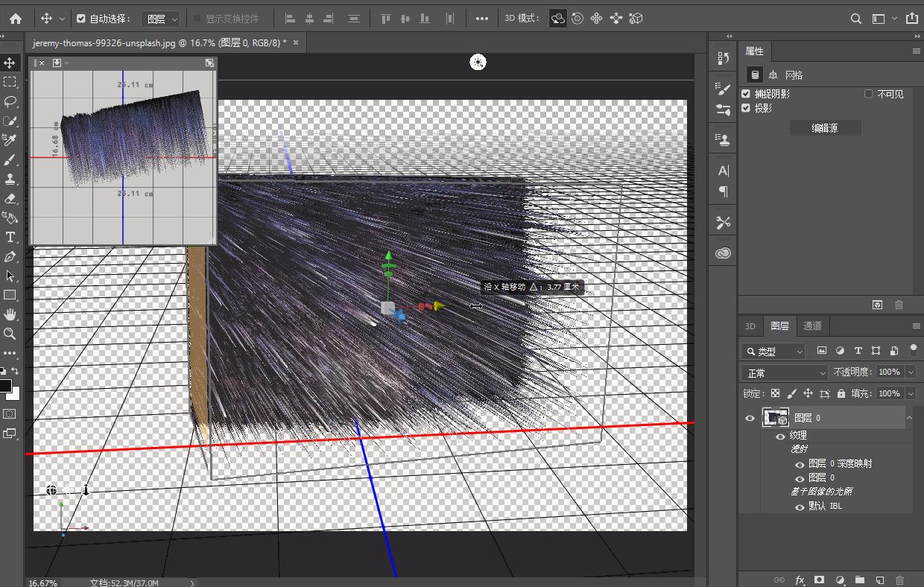Screen dimensions: 924x587
Task: Click the 编辑源 button
Action: point(825,128)
